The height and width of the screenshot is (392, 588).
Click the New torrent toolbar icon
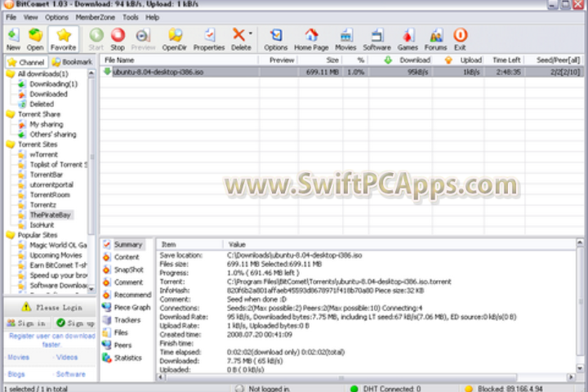14,39
